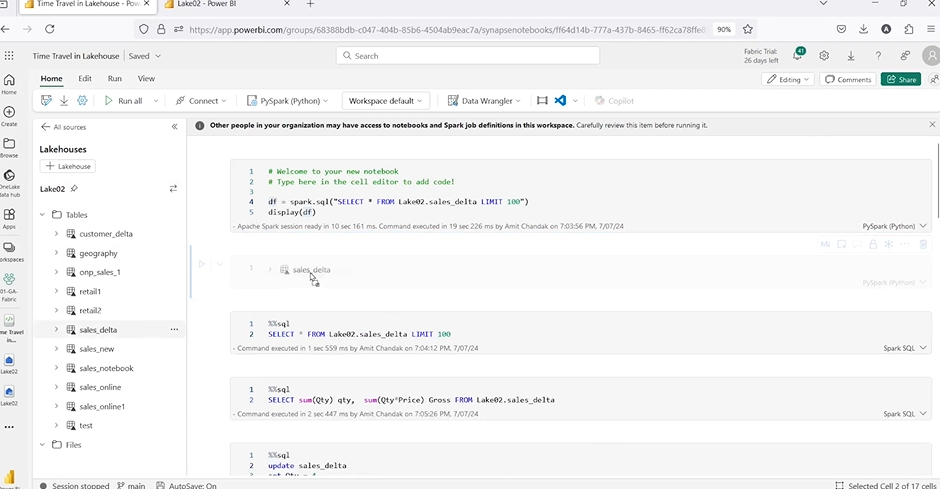Image resolution: width=940 pixels, height=489 pixels.
Task: Click the 90% zoom indicator in address bar
Action: tap(724, 29)
